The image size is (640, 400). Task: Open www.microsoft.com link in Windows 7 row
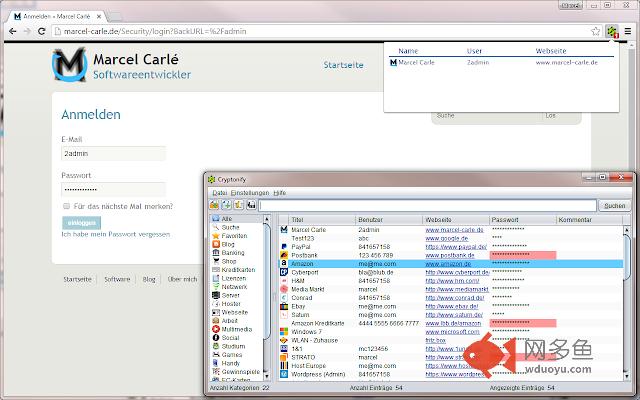(x=452, y=331)
